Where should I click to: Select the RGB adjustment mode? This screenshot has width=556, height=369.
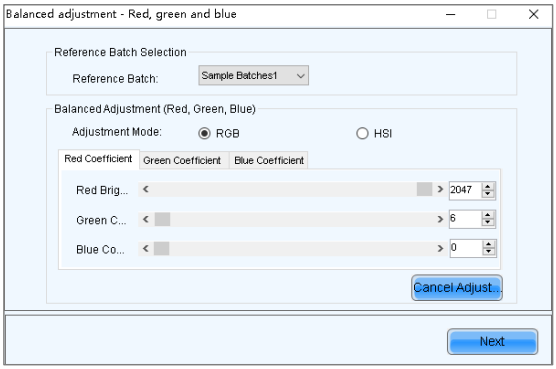coord(204,134)
